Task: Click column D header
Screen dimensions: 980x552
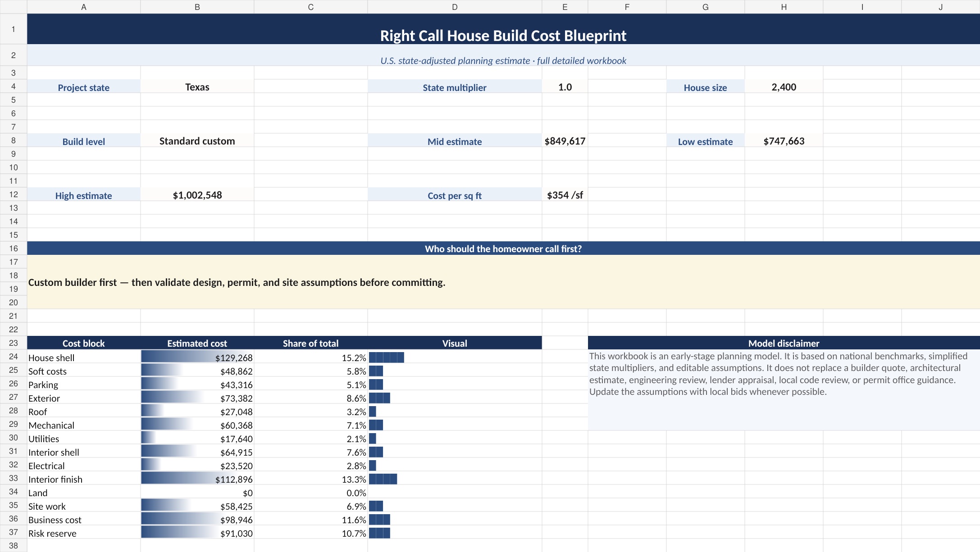Action: 455,7
